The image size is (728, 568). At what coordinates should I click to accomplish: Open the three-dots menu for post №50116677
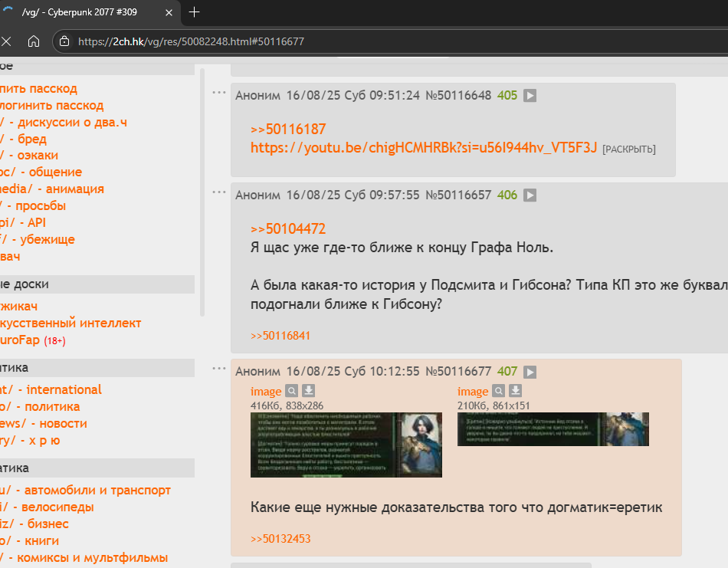[x=219, y=369]
